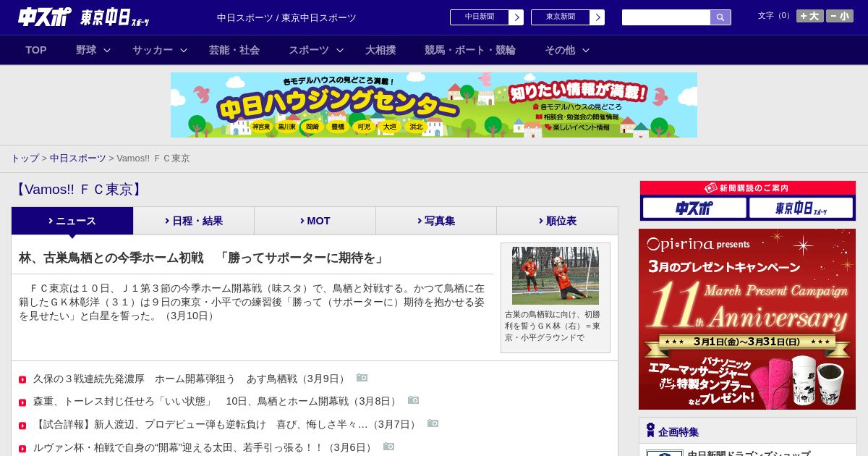The height and width of the screenshot is (456, 868).
Task: Click camera icon beside 試合詳報 article
Action: 433,423
